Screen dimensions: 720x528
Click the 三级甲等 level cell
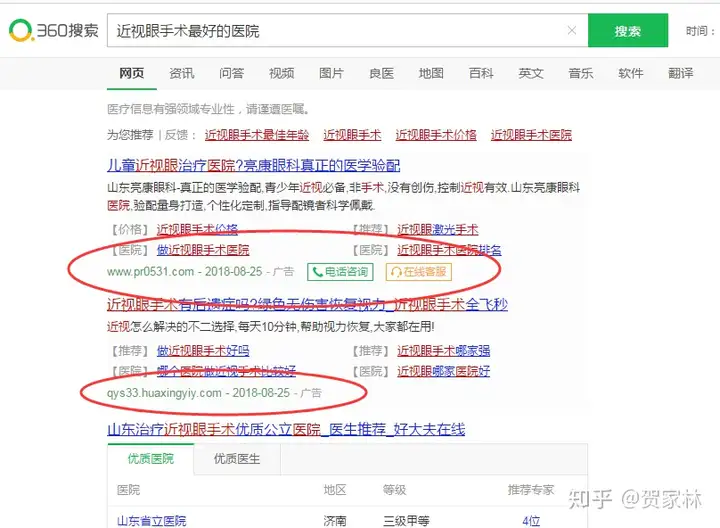click(x=406, y=521)
